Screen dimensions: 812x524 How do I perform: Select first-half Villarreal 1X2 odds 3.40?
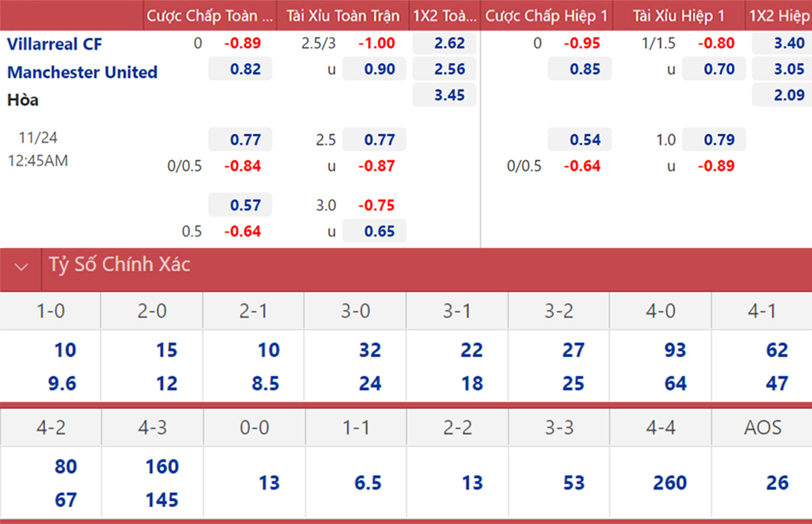[x=782, y=43]
